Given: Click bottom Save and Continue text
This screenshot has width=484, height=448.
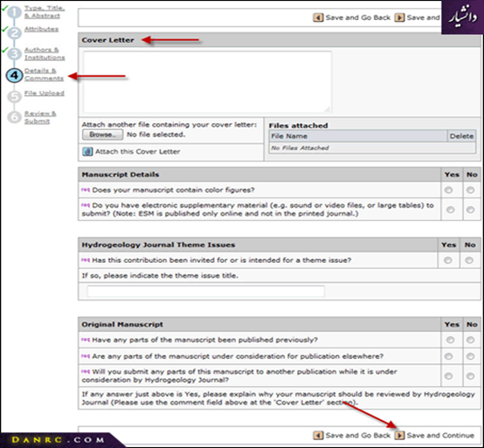Looking at the screenshot, I should [440, 436].
